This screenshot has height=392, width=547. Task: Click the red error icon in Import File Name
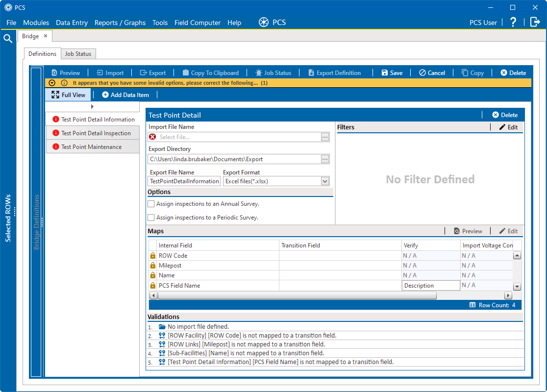[152, 137]
